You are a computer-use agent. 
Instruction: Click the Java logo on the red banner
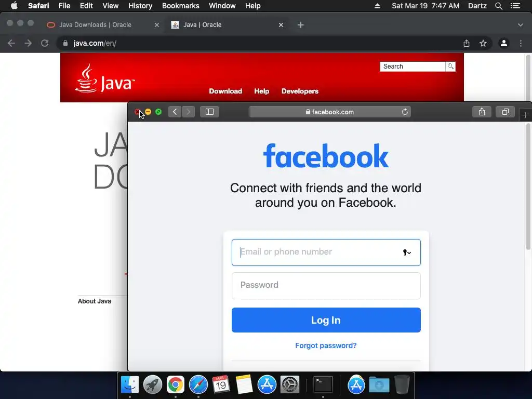(105, 78)
